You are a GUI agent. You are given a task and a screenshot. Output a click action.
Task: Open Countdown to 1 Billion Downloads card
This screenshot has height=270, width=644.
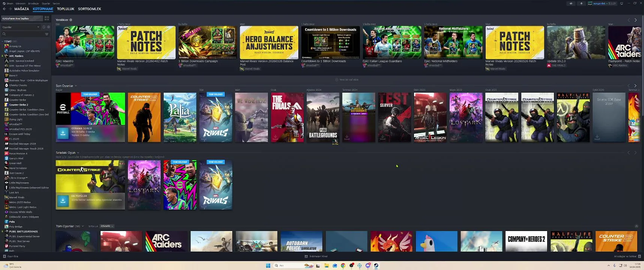click(331, 42)
